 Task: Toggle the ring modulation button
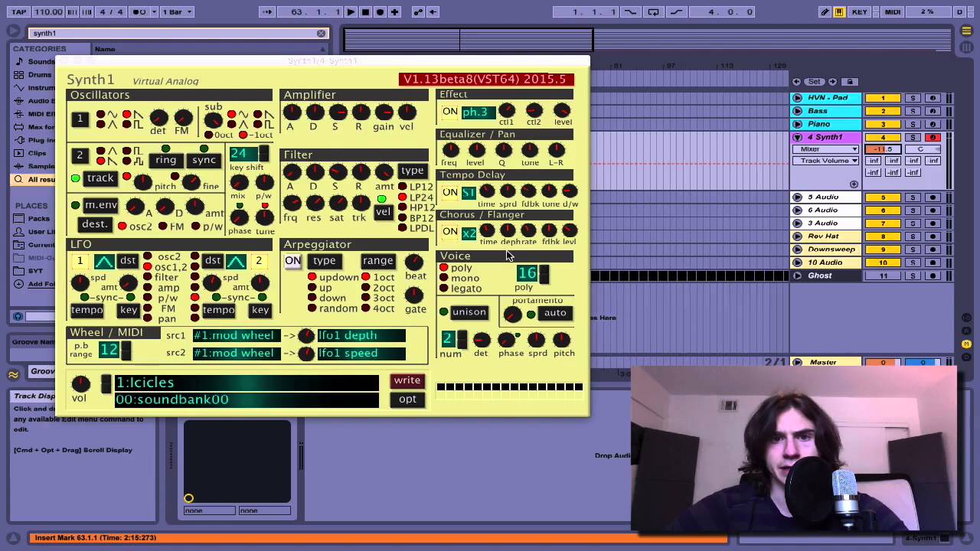click(x=165, y=160)
